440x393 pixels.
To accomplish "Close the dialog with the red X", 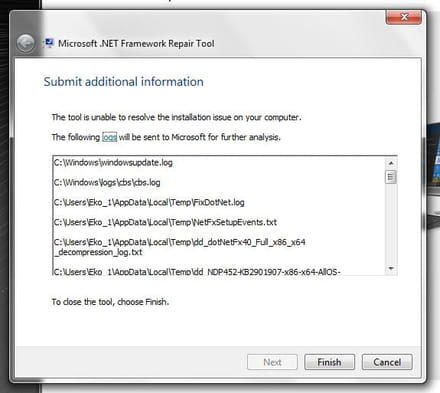I will [404, 17].
